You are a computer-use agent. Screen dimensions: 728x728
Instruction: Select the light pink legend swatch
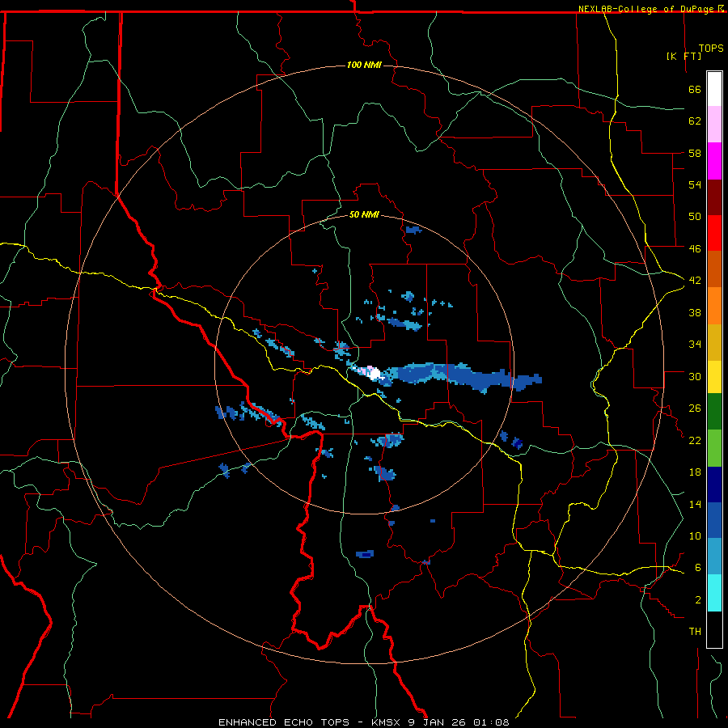pos(714,124)
